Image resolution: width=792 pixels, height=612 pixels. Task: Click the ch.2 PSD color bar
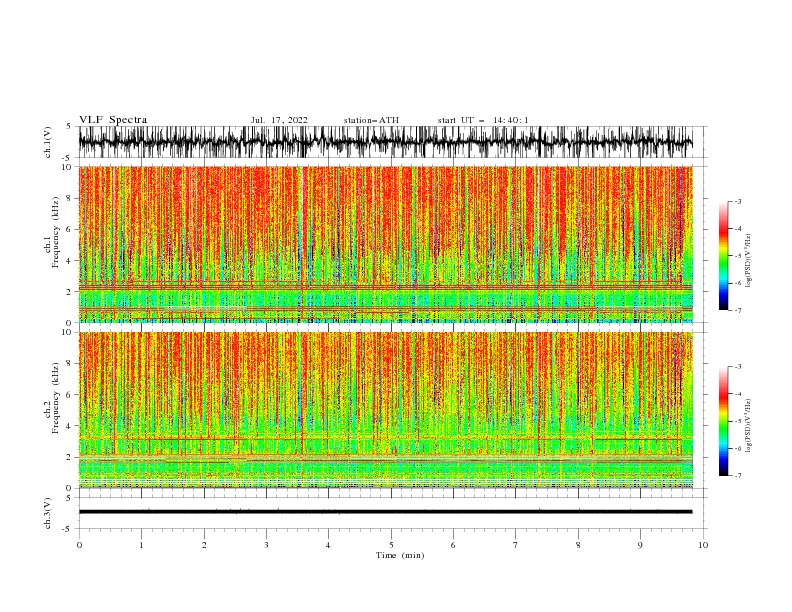[723, 421]
